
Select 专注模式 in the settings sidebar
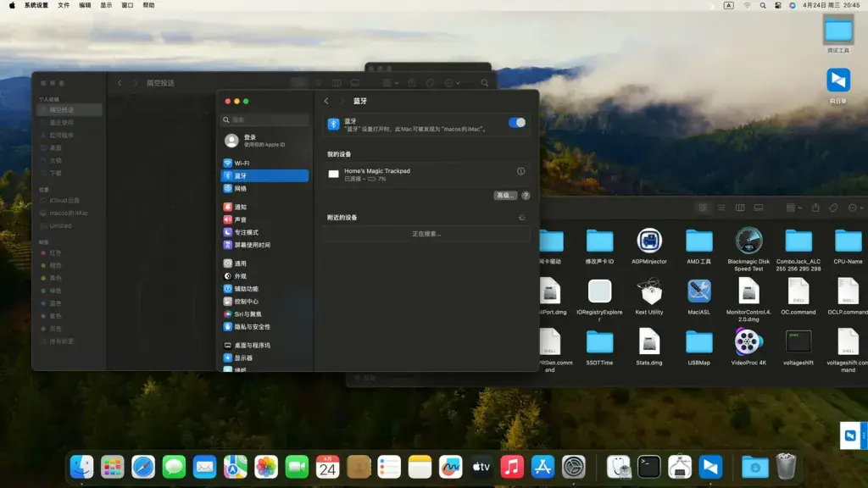pos(265,232)
